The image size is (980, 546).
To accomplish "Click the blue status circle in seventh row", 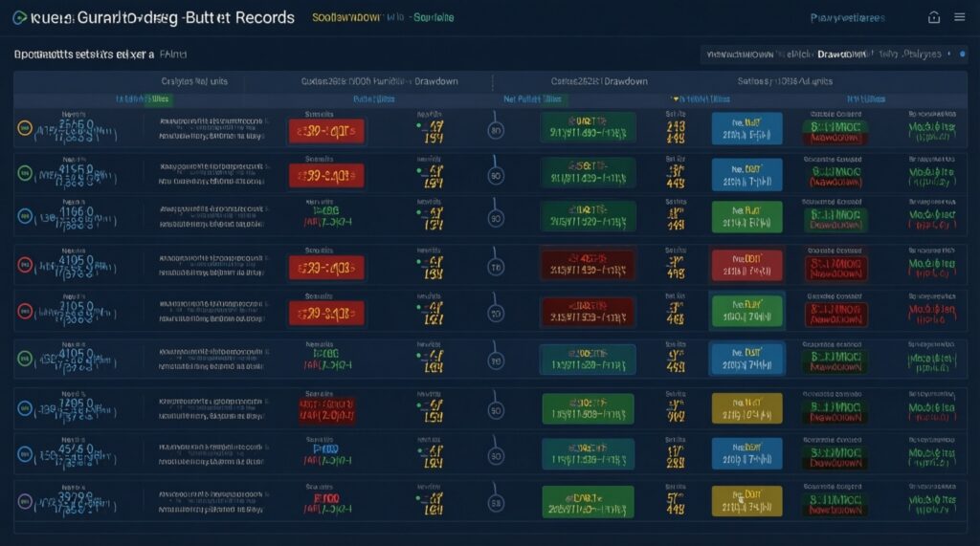I will [x=24, y=408].
